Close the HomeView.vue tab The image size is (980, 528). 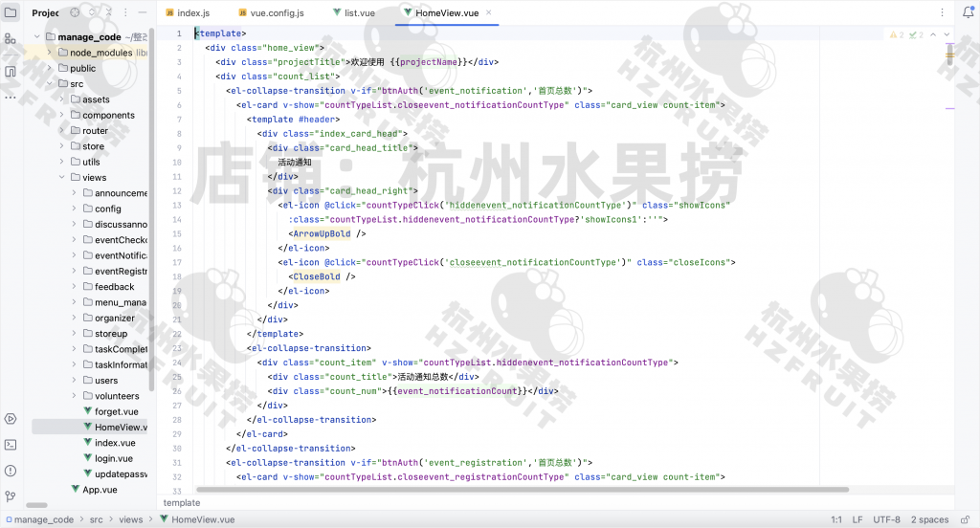[489, 12]
